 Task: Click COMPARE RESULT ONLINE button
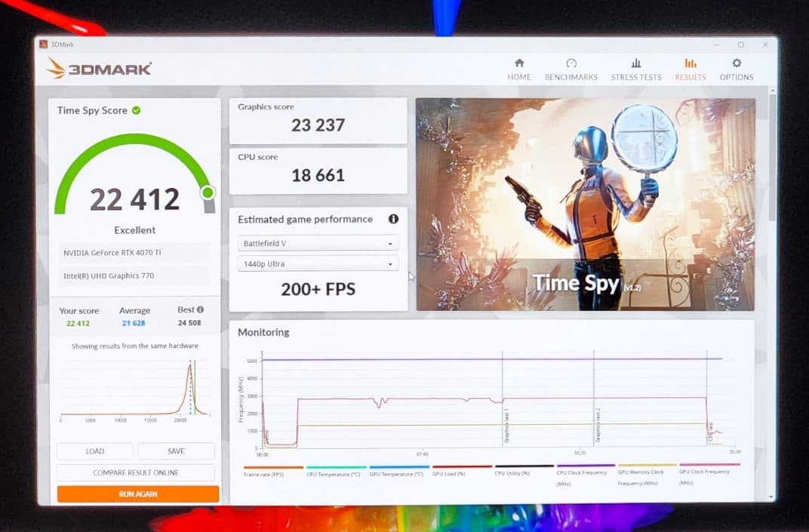point(136,472)
